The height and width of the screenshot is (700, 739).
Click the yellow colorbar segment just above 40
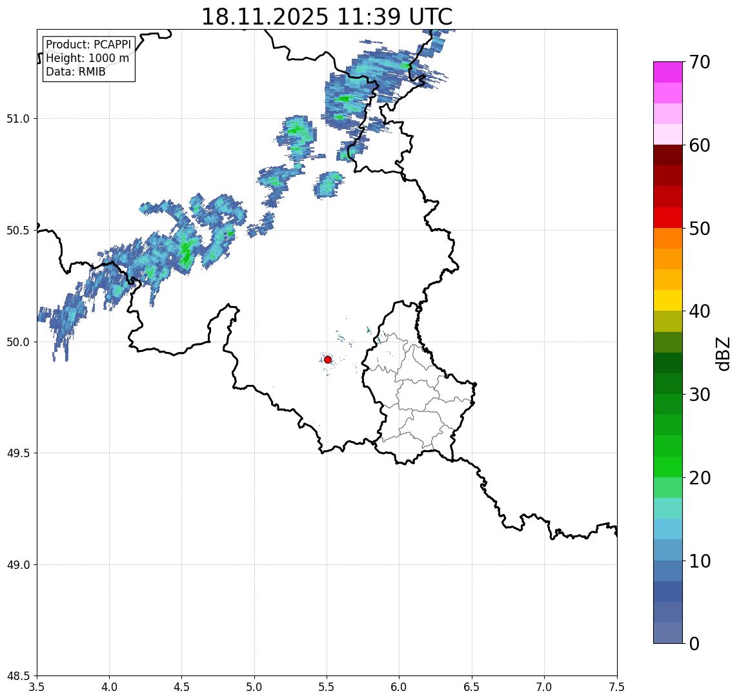click(x=668, y=300)
